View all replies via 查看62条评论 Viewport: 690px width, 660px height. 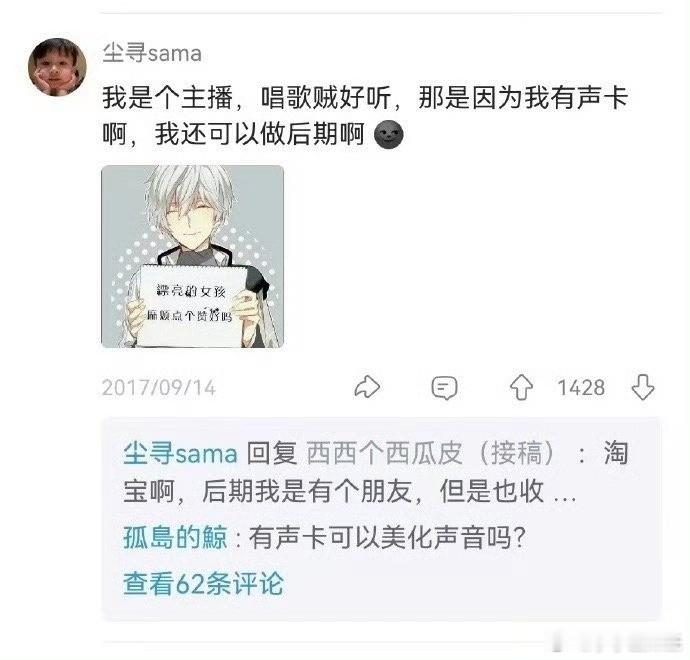coord(203,584)
